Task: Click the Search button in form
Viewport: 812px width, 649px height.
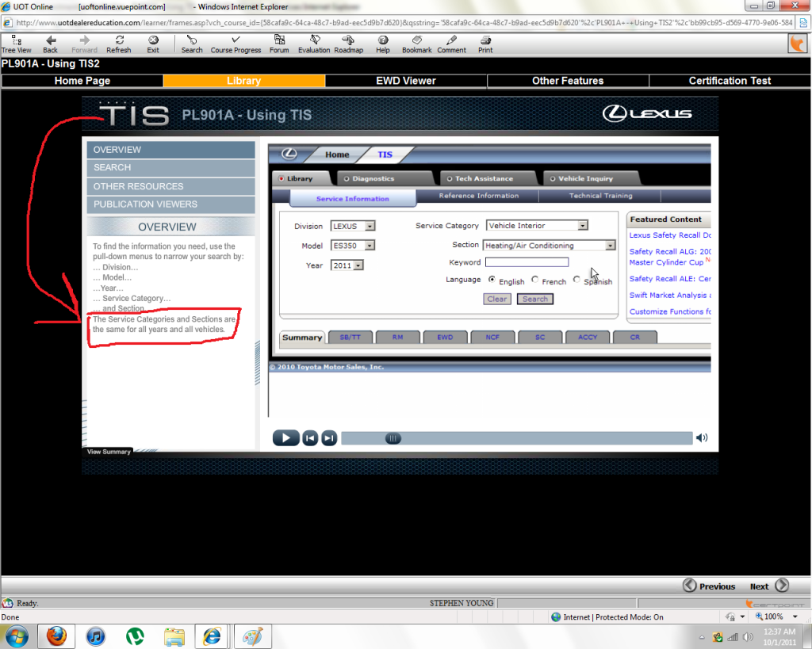Action: (534, 299)
